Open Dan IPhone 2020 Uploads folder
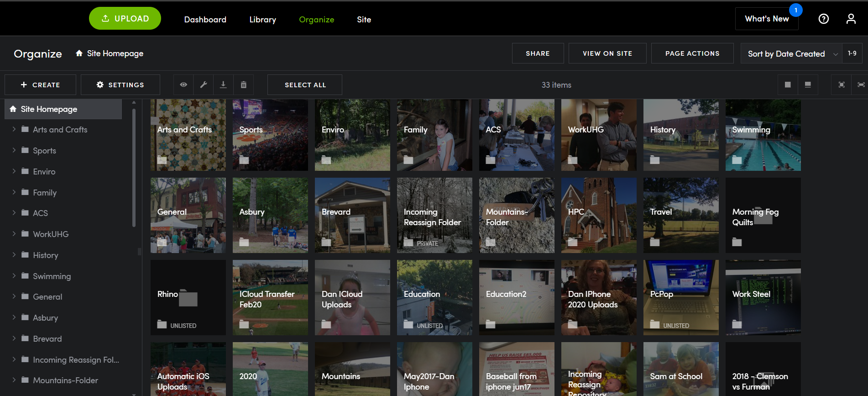 coord(599,297)
